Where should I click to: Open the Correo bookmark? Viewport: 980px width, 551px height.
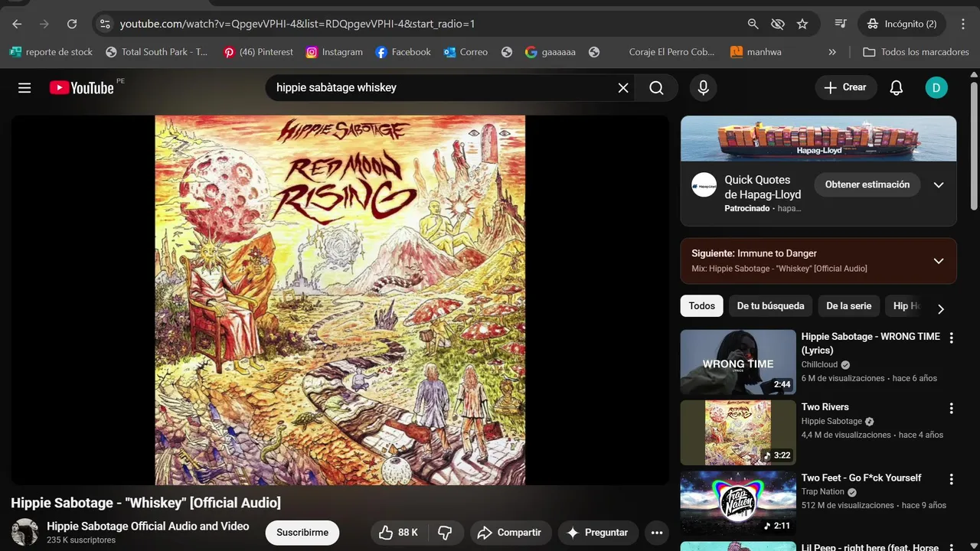pos(465,52)
